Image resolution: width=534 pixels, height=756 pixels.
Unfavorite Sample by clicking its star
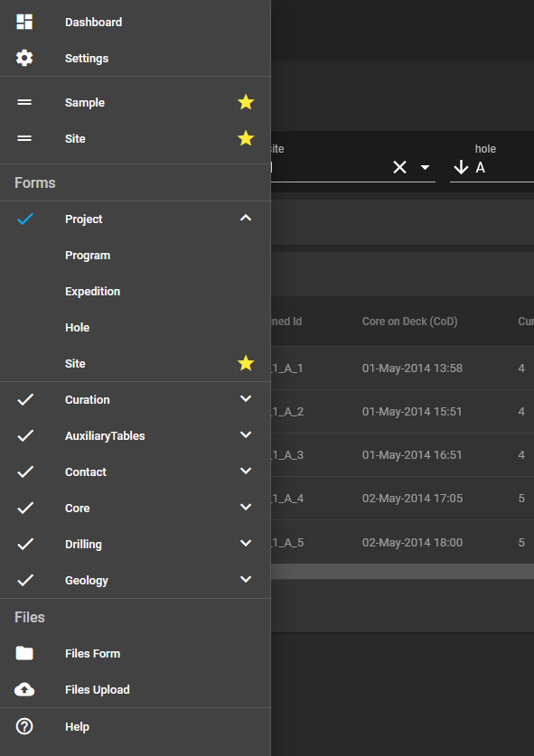pyautogui.click(x=245, y=102)
